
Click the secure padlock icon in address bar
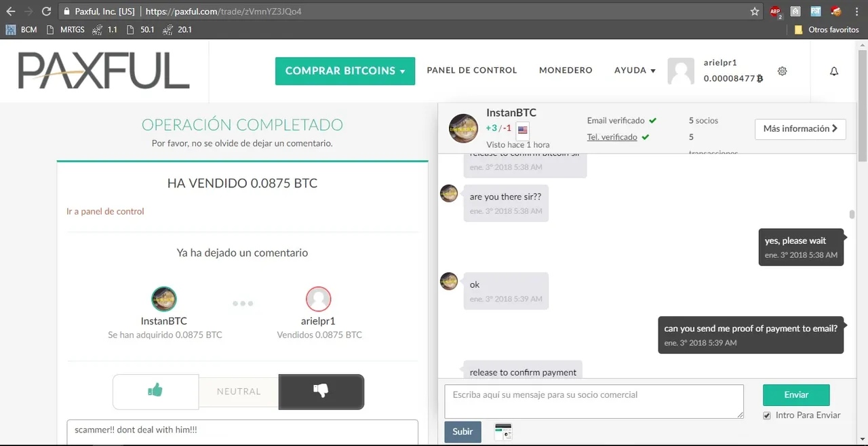tap(66, 12)
